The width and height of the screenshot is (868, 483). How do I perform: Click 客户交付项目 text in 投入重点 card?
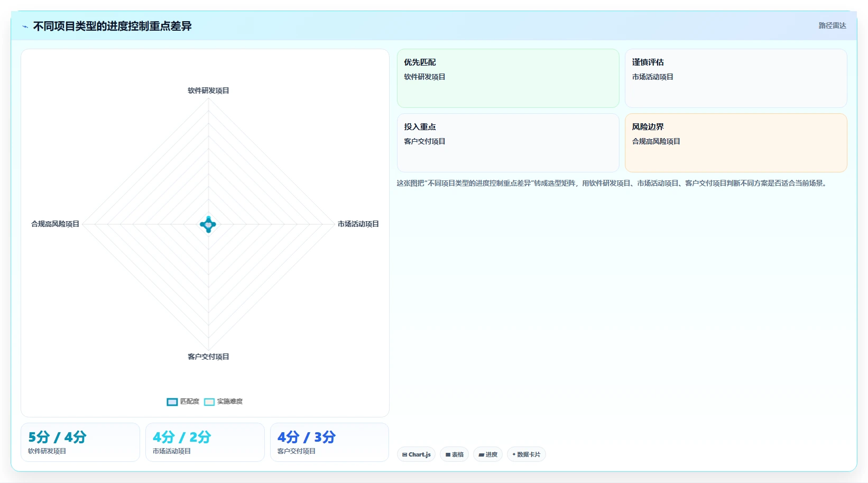[424, 141]
